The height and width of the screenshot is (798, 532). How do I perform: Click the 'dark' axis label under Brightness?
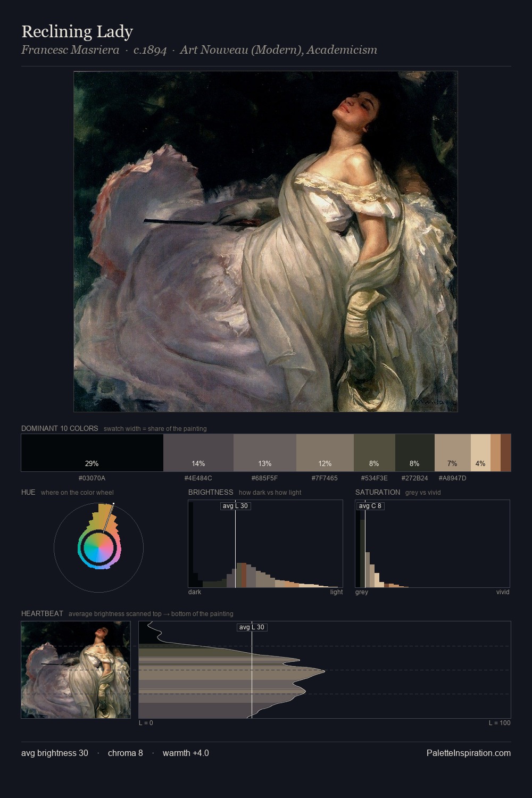click(195, 592)
